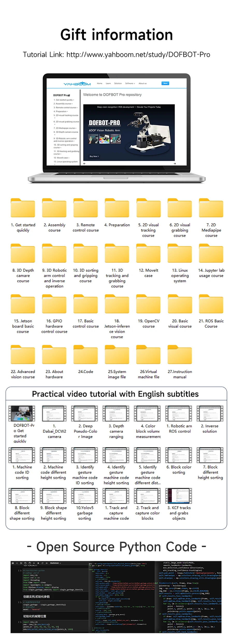Open the '1. Get started quickly' folder
The width and height of the screenshot is (233, 644).
coord(23,207)
